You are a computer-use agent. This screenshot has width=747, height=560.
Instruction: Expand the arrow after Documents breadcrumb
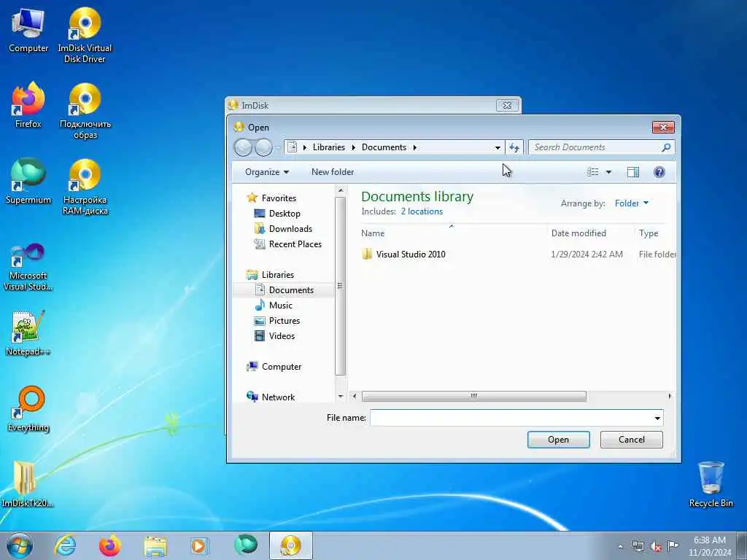pyautogui.click(x=414, y=147)
